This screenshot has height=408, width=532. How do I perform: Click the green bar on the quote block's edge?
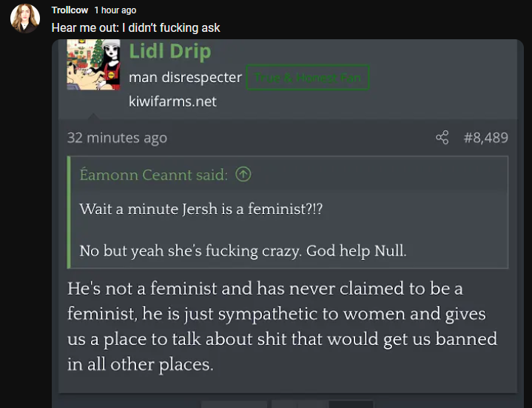click(69, 213)
